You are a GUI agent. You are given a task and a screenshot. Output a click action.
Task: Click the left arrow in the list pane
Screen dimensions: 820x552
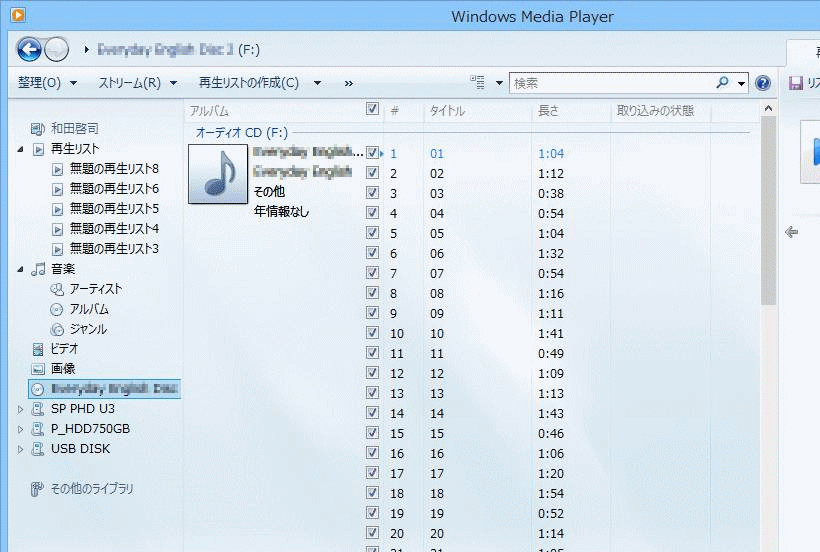point(792,232)
